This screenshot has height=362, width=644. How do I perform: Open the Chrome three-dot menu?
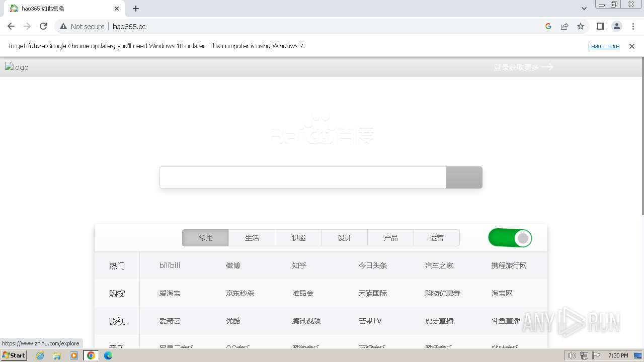coord(633,26)
